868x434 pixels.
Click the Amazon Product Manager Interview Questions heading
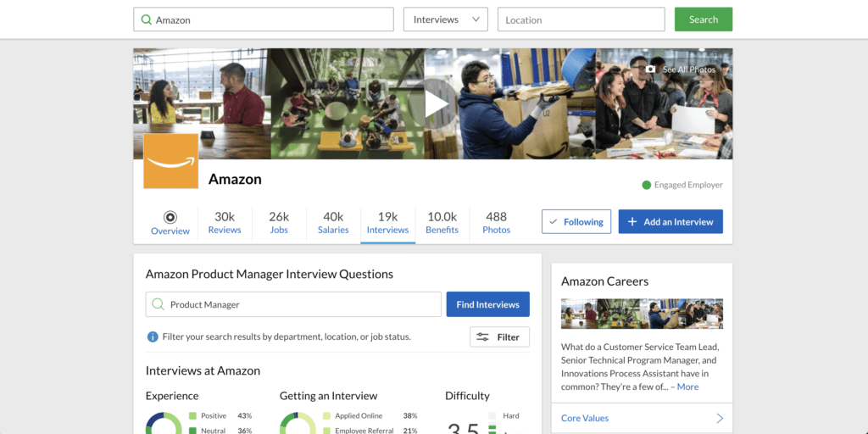tap(270, 274)
